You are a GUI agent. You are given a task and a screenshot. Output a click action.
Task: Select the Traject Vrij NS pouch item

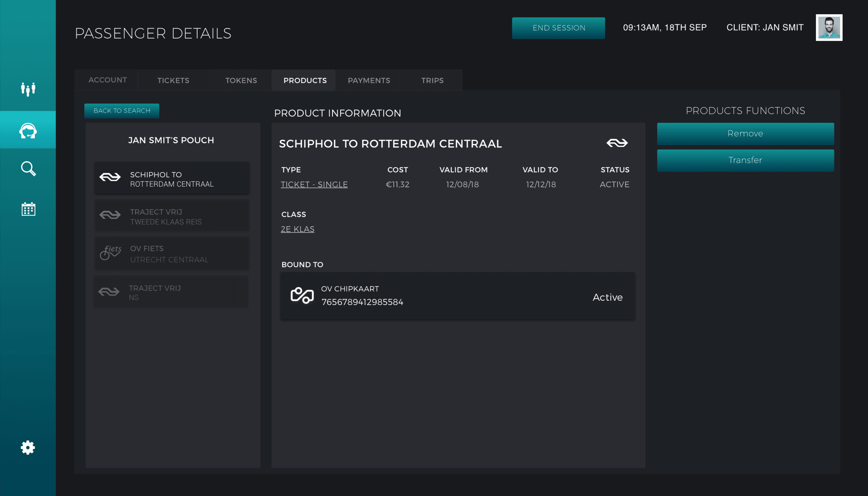(x=171, y=292)
